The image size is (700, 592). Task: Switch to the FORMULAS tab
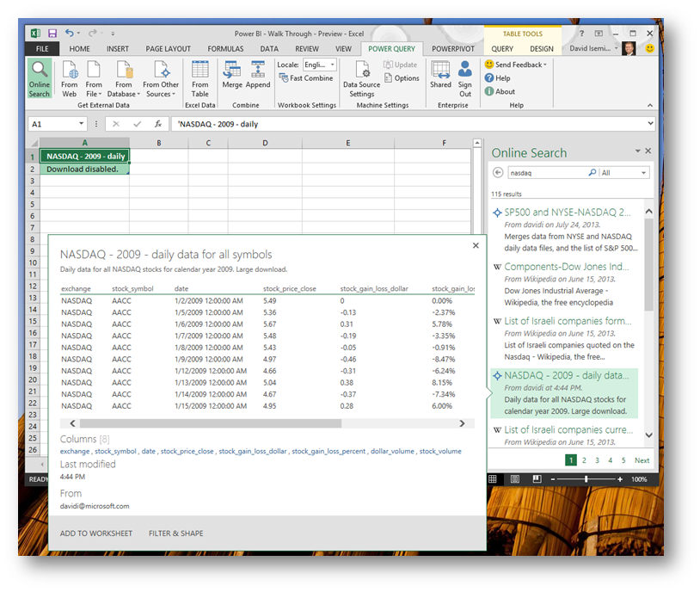(225, 49)
